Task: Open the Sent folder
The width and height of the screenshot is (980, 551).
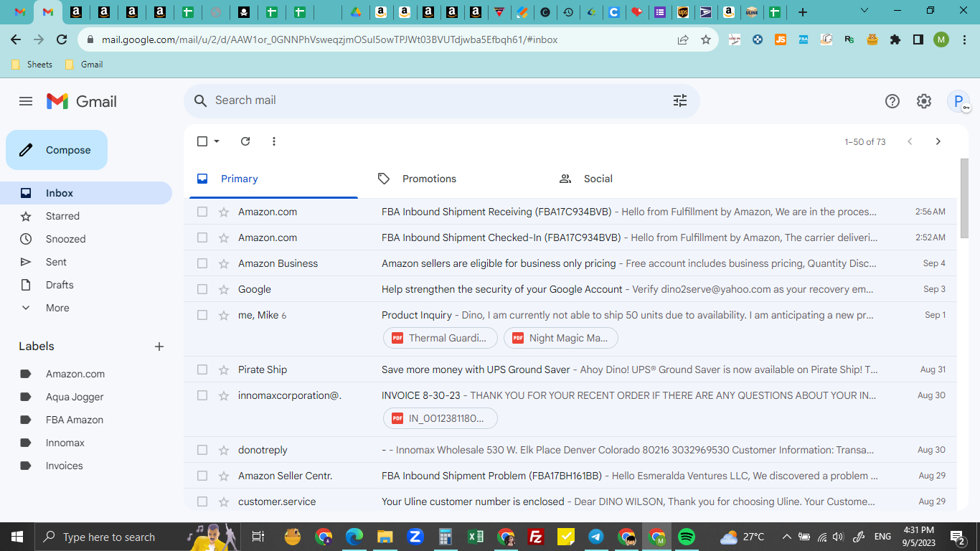Action: click(86, 262)
